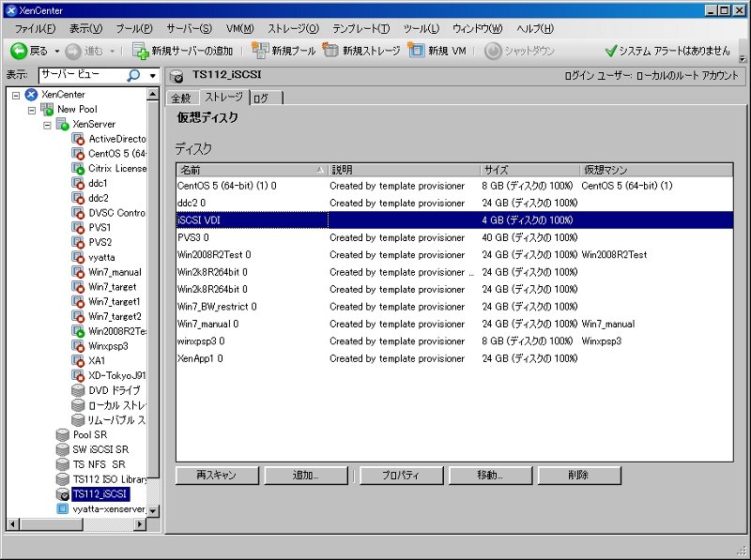Click the Win2008R2Test running VM icon
This screenshot has height=560, width=751.
78,331
